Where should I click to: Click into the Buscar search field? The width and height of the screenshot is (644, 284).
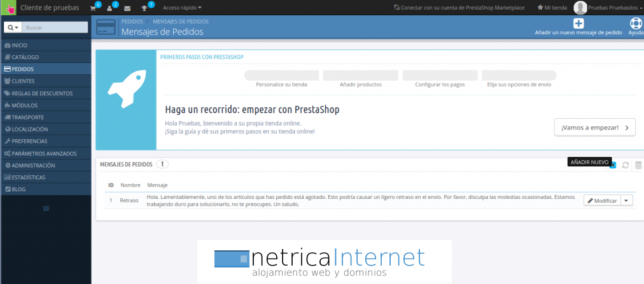click(x=55, y=28)
